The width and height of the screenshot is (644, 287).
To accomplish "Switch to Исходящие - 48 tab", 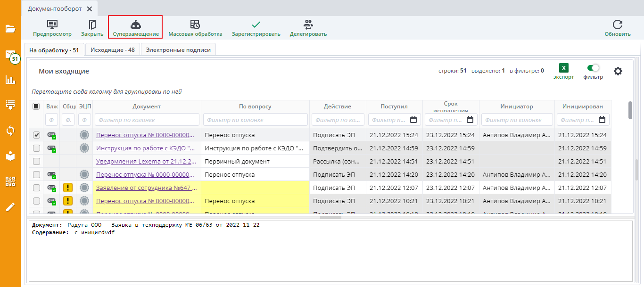I will click(x=113, y=49).
